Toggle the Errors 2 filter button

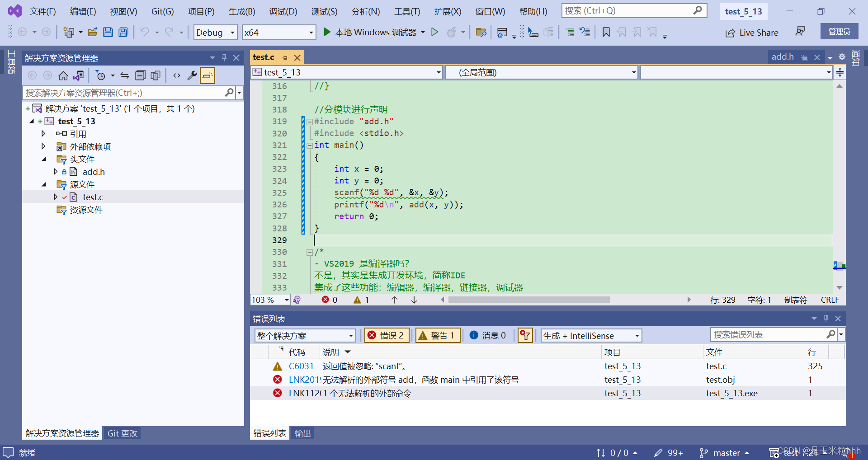(x=387, y=335)
